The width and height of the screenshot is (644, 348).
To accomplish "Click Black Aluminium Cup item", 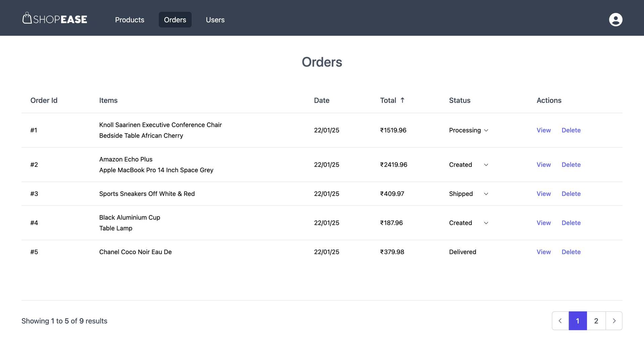I will [x=129, y=217].
